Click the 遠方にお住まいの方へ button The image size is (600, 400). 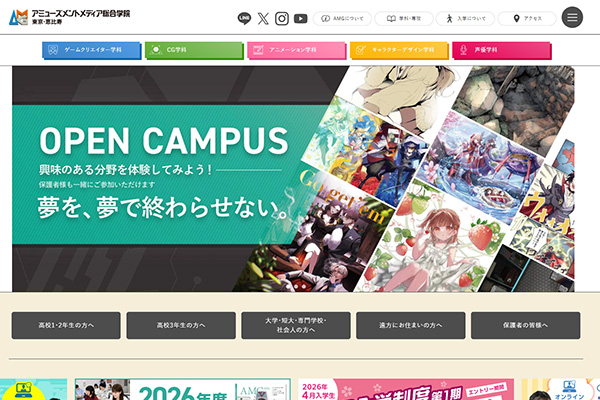411,325
